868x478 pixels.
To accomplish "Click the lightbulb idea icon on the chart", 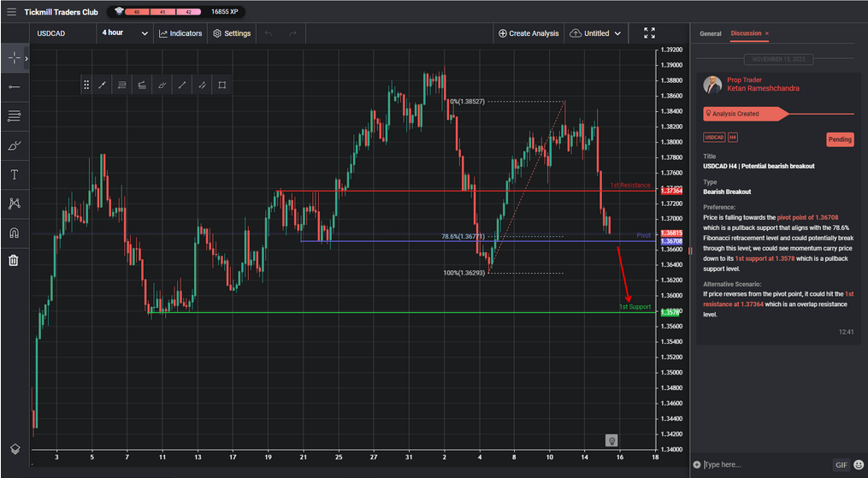I will coord(611,440).
